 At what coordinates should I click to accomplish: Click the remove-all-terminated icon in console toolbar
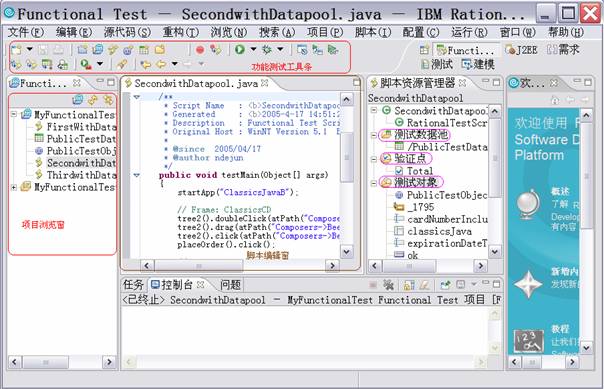coord(388,285)
